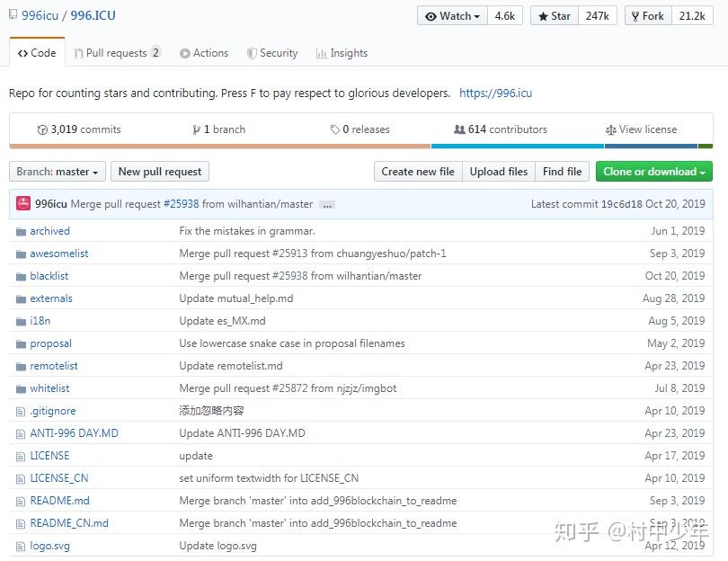Click Upload files button
This screenshot has width=728, height=561.
499,172
